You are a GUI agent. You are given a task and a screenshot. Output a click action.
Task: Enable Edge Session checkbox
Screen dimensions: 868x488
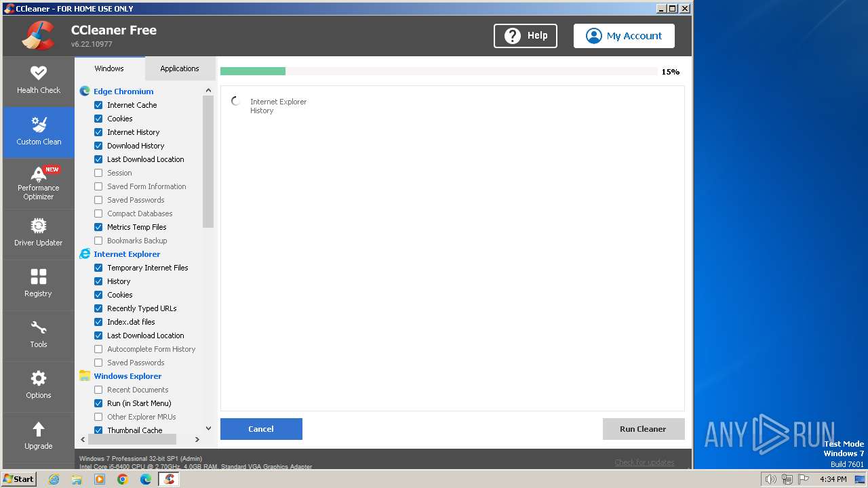pyautogui.click(x=98, y=173)
